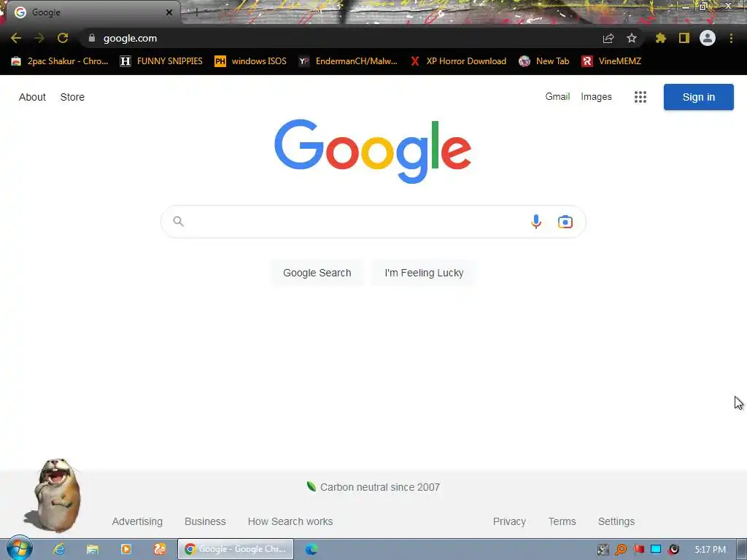Click the 5:17 PM clock
This screenshot has height=560, width=747.
[x=710, y=550]
